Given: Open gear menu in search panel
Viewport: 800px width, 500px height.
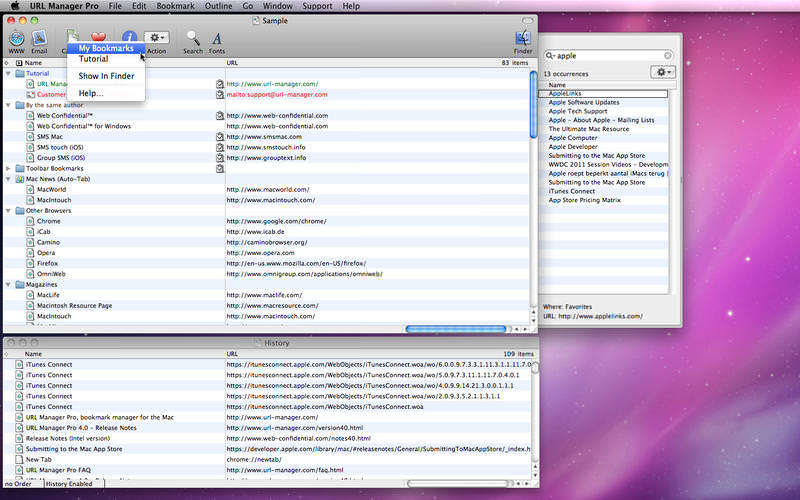Looking at the screenshot, I should [663, 72].
